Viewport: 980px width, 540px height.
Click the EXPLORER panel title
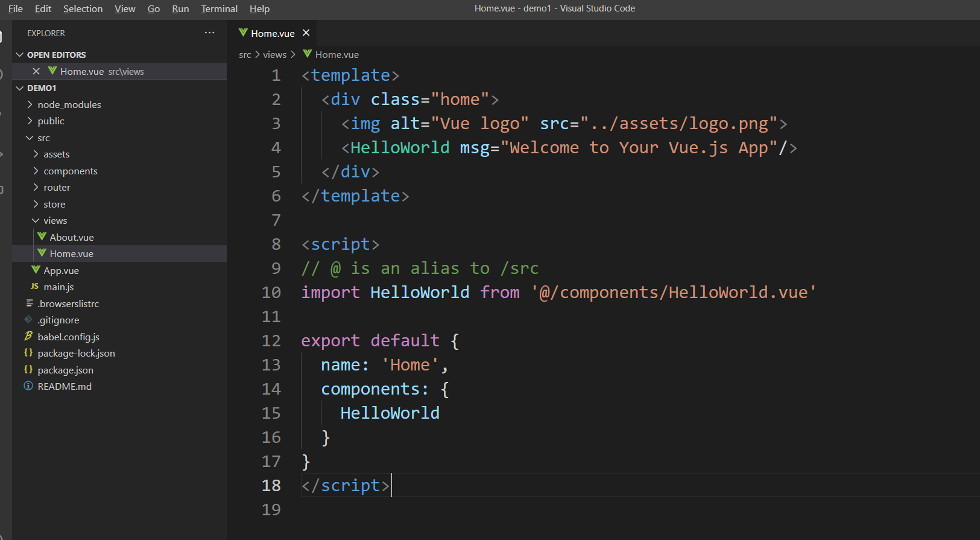coord(46,33)
